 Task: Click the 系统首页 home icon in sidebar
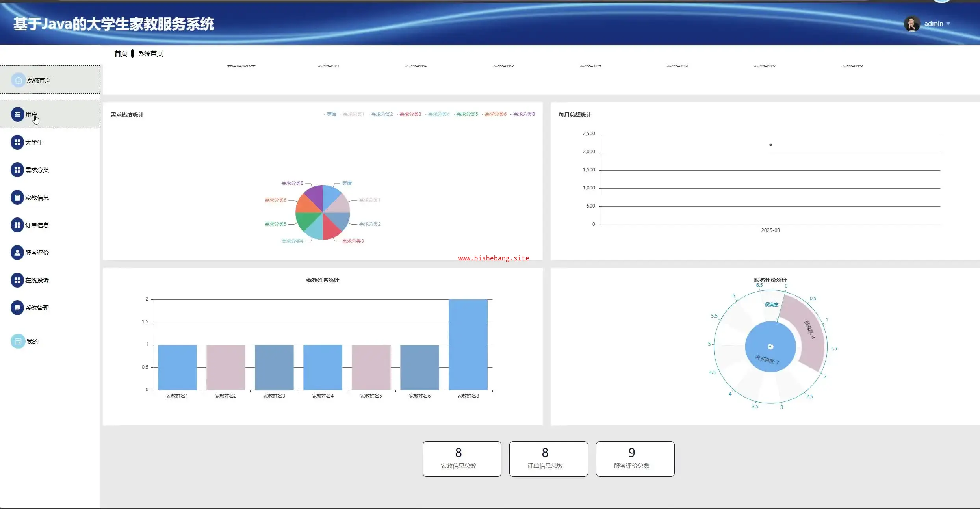click(18, 80)
